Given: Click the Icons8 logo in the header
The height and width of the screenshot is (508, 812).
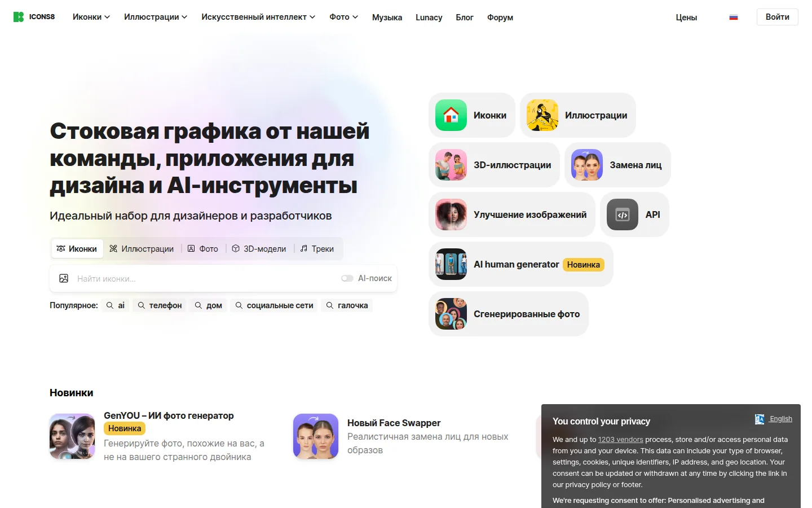Looking at the screenshot, I should tap(34, 17).
